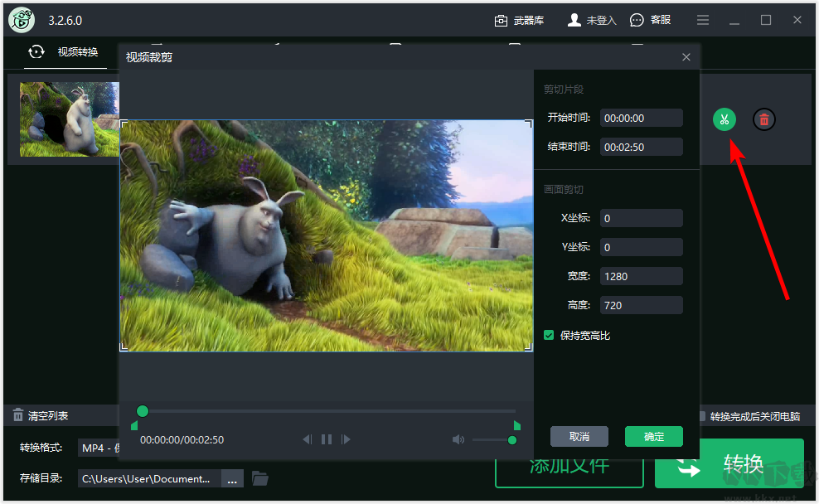This screenshot has height=504, width=819.
Task: Step back to the previous frame
Action: (x=307, y=439)
